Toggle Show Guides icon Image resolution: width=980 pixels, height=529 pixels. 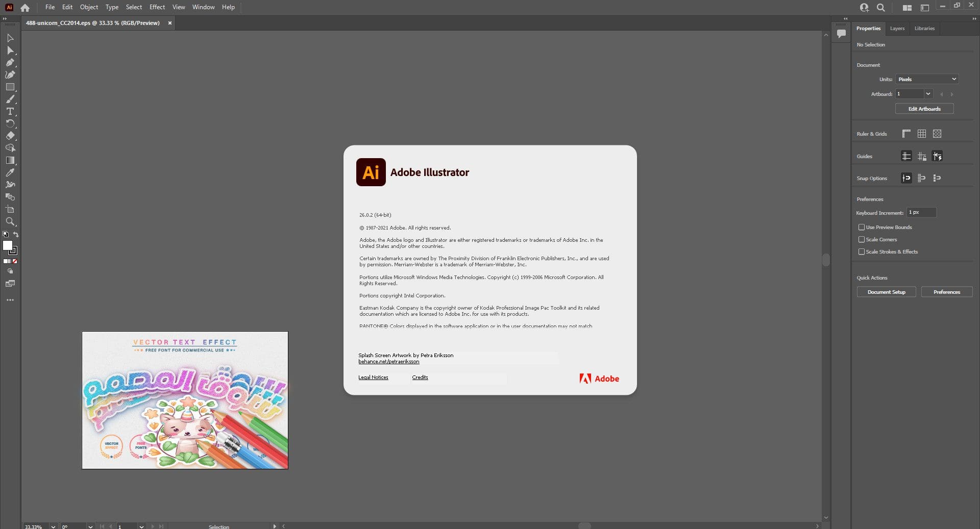point(906,156)
